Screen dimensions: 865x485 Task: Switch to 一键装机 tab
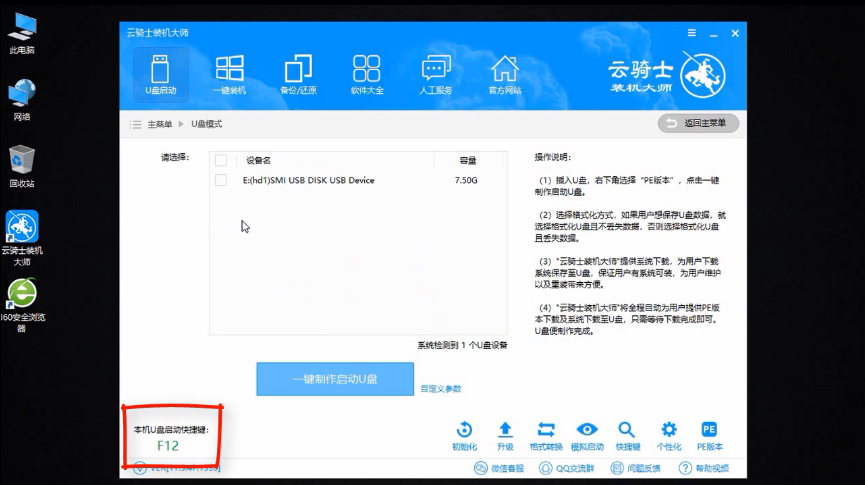(x=229, y=75)
